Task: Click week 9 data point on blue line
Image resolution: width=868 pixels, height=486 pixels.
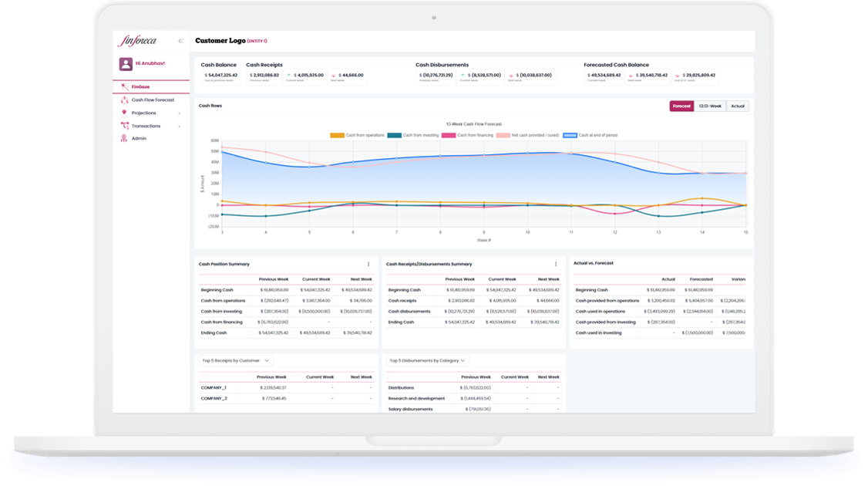Action: (484, 155)
